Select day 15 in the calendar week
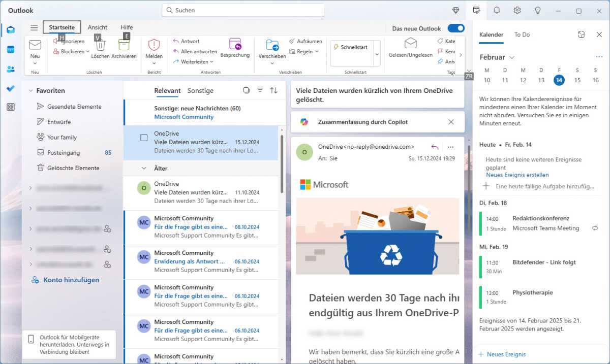610x364 pixels. pos(577,80)
